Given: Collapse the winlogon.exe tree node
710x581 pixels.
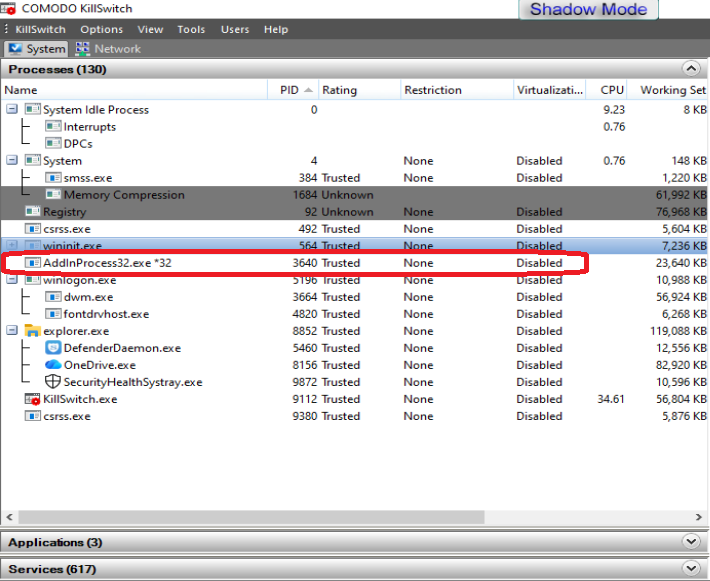Looking at the screenshot, I should pyautogui.click(x=12, y=280).
